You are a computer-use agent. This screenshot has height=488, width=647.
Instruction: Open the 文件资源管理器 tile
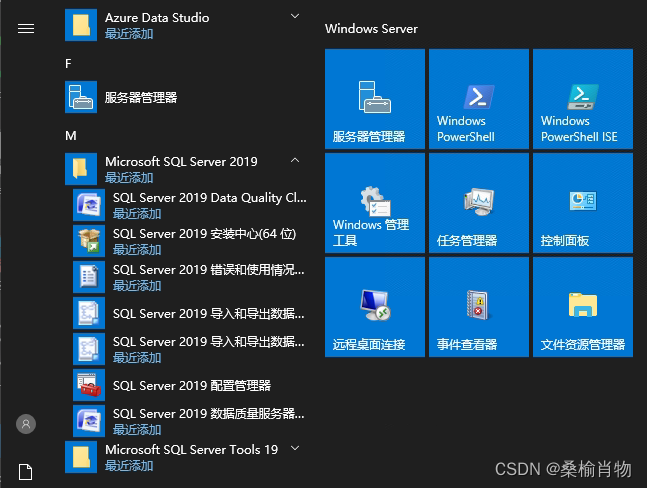[x=583, y=307]
